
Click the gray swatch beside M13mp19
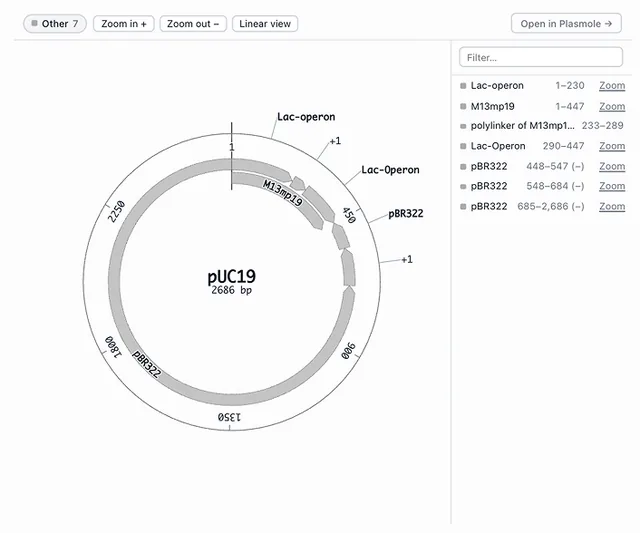click(463, 107)
